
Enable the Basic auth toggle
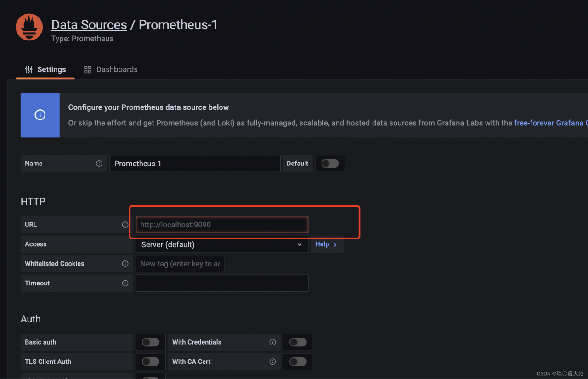[x=151, y=342]
